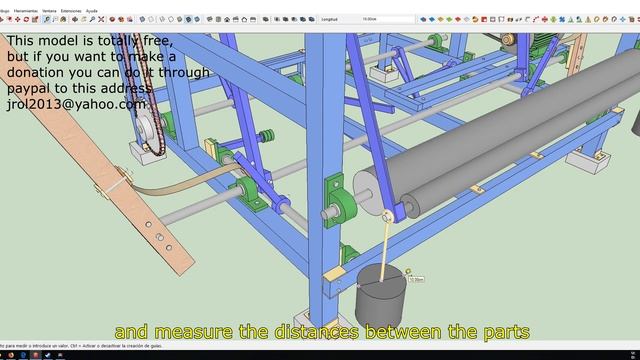Toggle the X-Ray face style
This screenshot has width=640, height=360.
[142, 19]
